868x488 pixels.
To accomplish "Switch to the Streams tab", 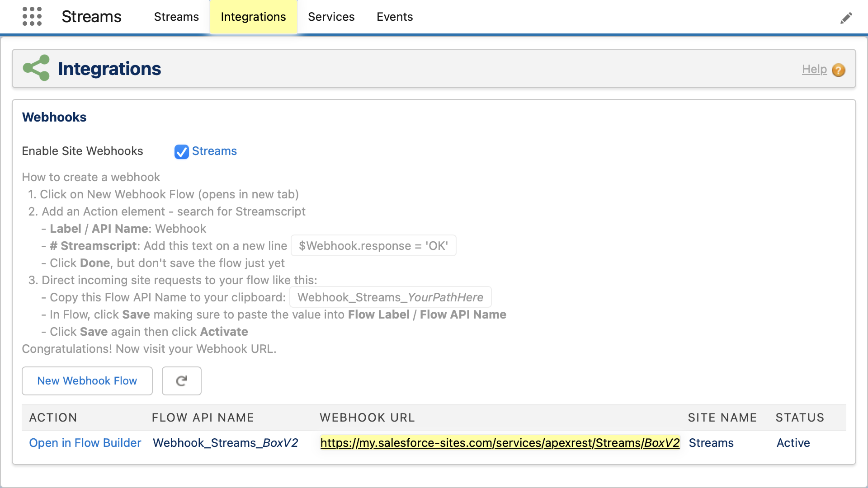I will tap(176, 17).
